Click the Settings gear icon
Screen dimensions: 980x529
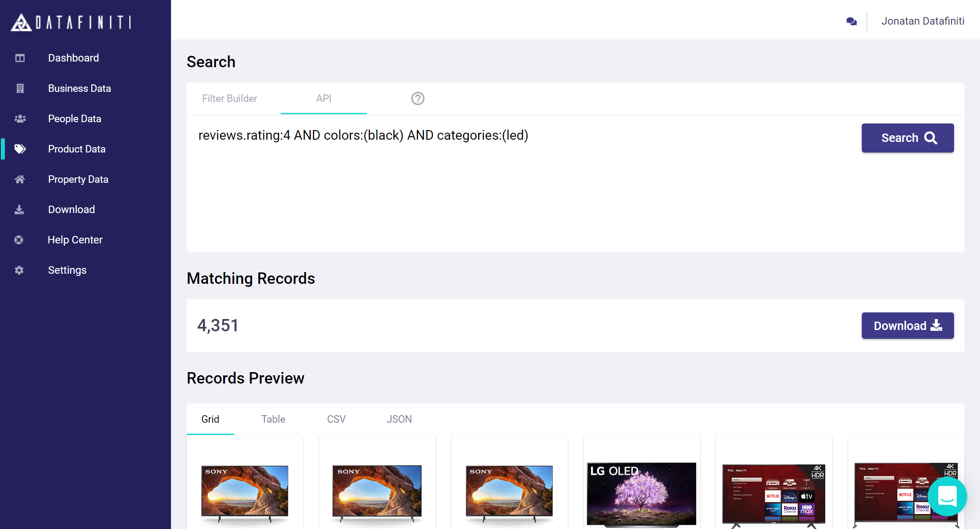point(19,270)
